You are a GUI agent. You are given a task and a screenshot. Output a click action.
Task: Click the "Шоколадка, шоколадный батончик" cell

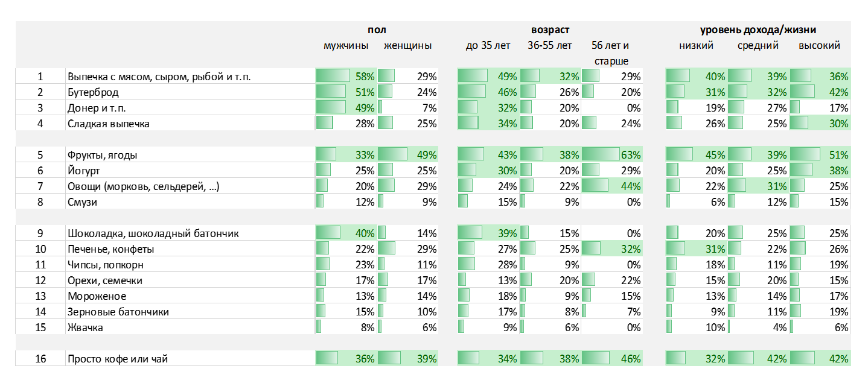153,233
